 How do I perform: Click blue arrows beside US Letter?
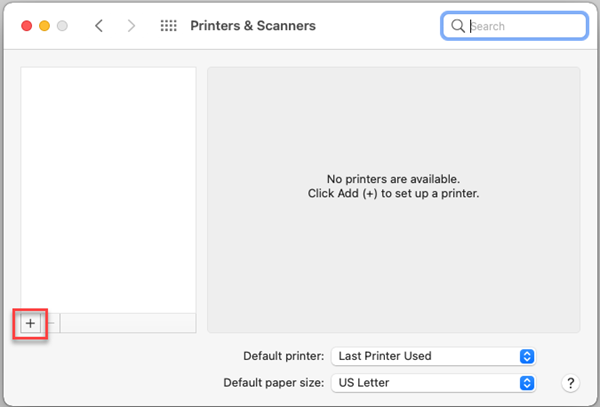(x=527, y=383)
